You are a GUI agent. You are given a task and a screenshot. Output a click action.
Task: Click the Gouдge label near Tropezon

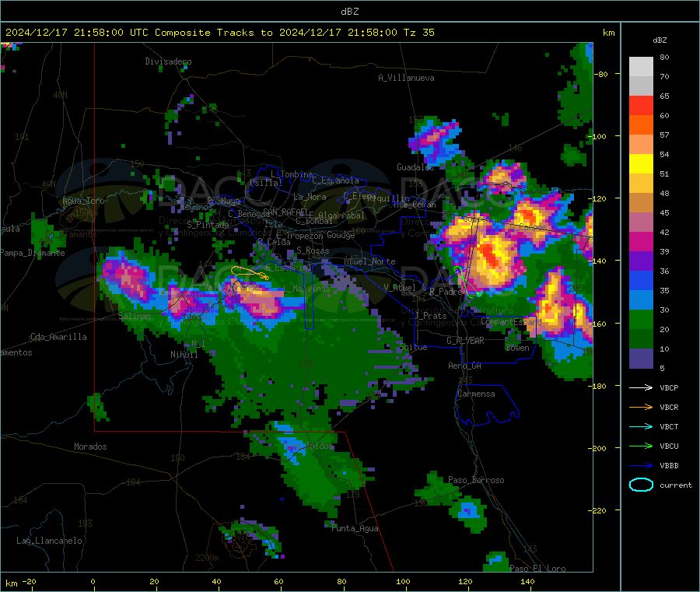coord(341,235)
